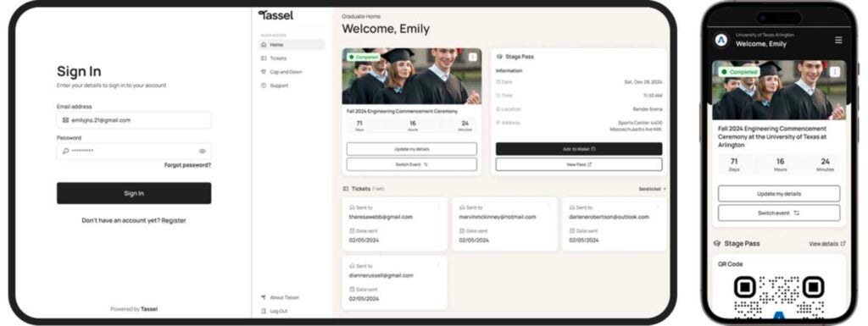Open the mobile hamburger menu
This screenshot has width=868, height=326.
coord(838,40)
